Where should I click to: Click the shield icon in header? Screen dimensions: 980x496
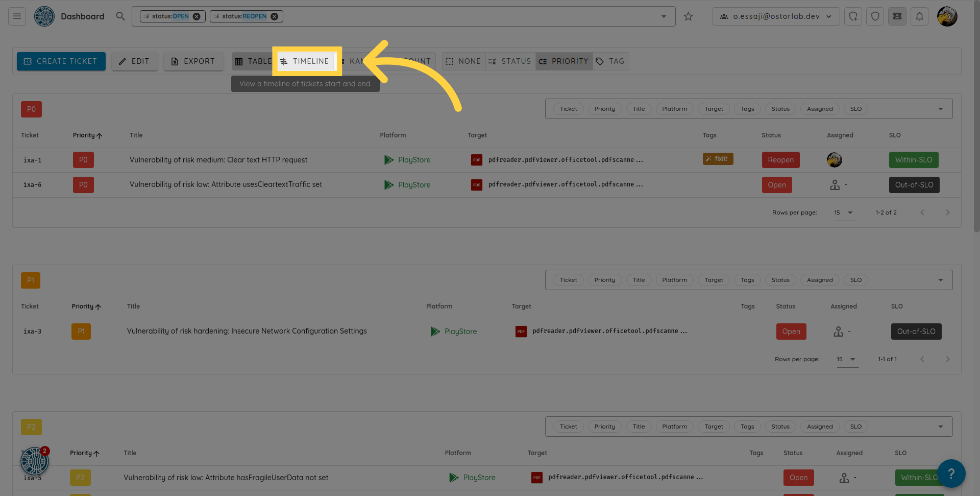pos(875,16)
